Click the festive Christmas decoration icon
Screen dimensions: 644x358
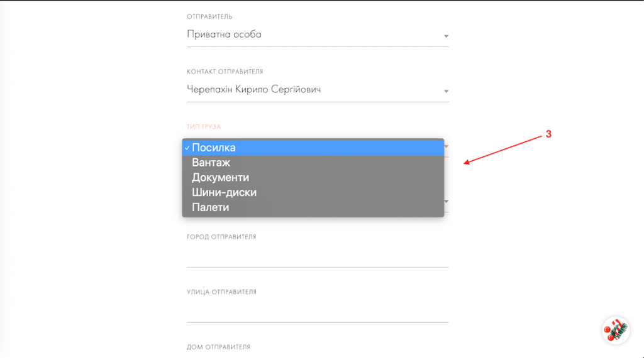[x=615, y=330]
